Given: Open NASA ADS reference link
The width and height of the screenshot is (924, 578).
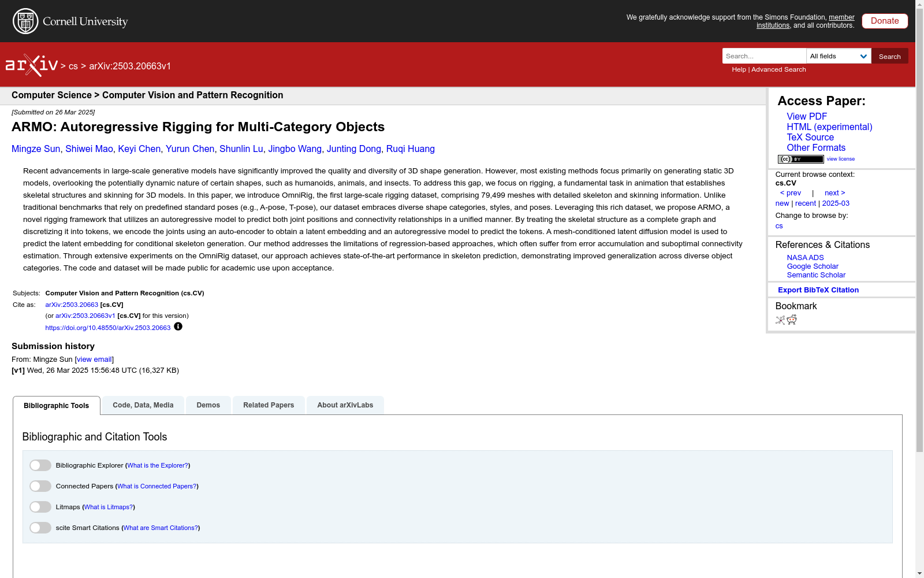Looking at the screenshot, I should click(805, 258).
